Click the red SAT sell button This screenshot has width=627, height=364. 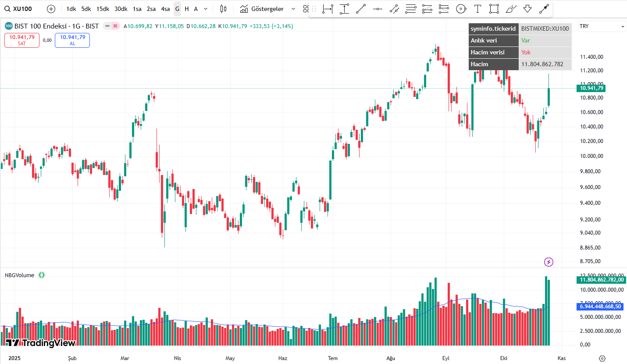point(22,40)
